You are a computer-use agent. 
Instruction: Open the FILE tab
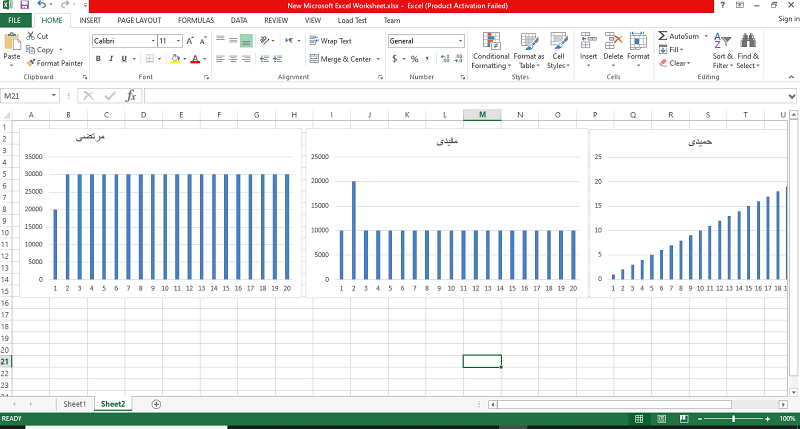(15, 20)
